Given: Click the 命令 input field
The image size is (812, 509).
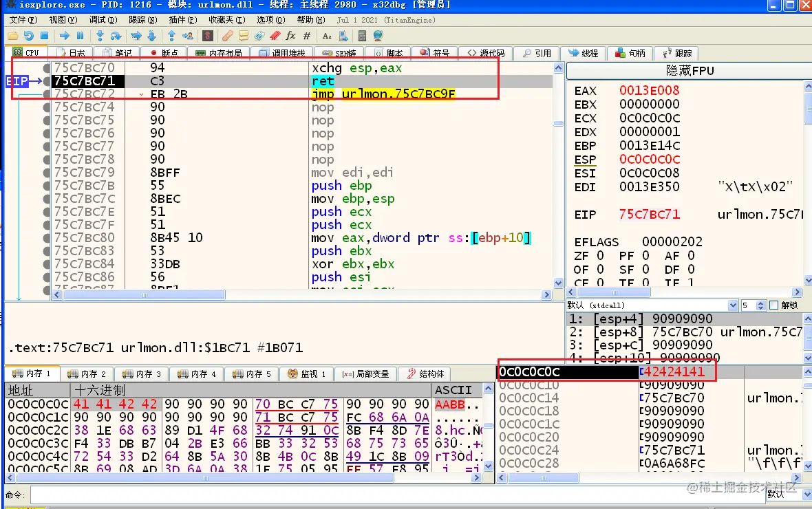Looking at the screenshot, I should pos(397,495).
